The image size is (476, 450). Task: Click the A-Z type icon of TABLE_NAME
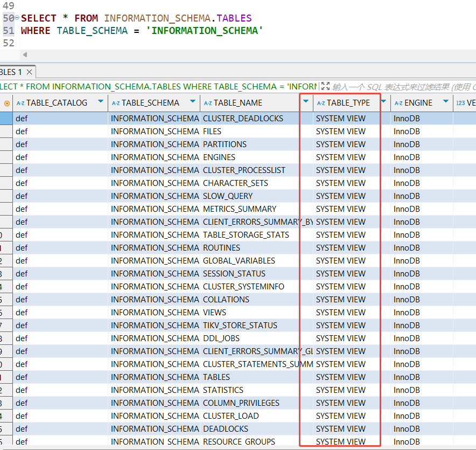pos(208,103)
